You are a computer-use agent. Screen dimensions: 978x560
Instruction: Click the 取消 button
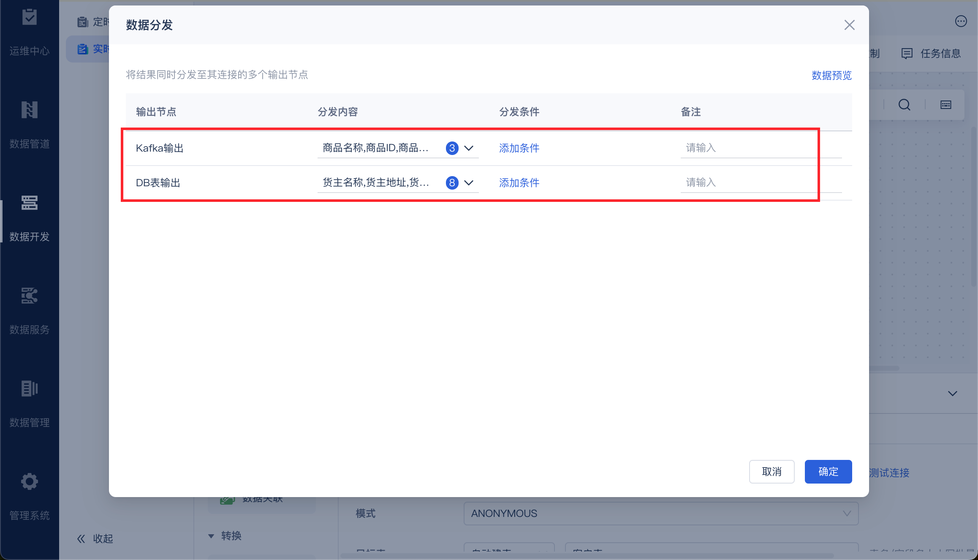(772, 472)
